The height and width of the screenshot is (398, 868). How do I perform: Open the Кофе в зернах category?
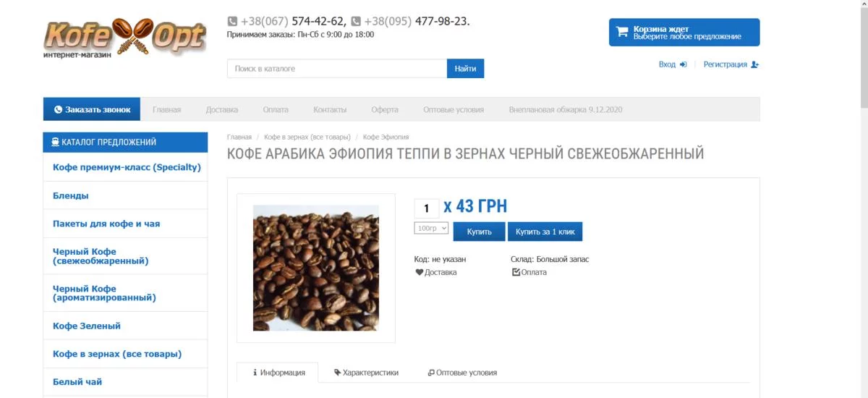tap(125, 354)
